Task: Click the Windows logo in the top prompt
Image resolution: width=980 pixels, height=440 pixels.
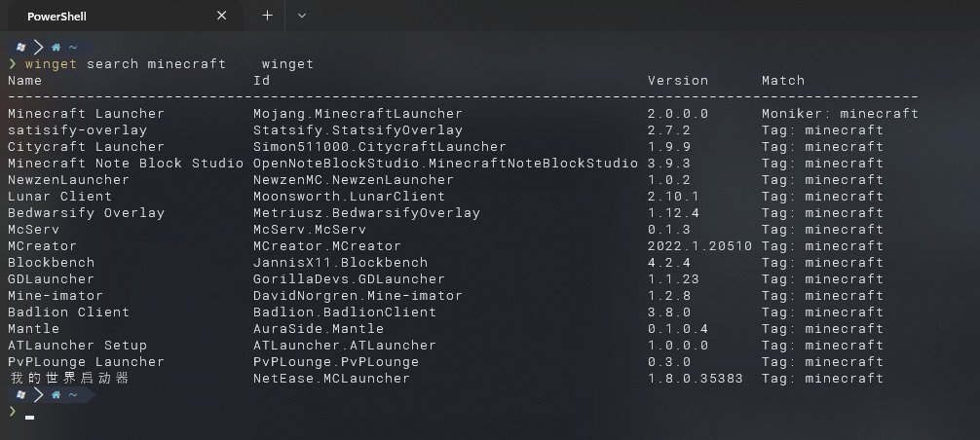Action: (20, 48)
